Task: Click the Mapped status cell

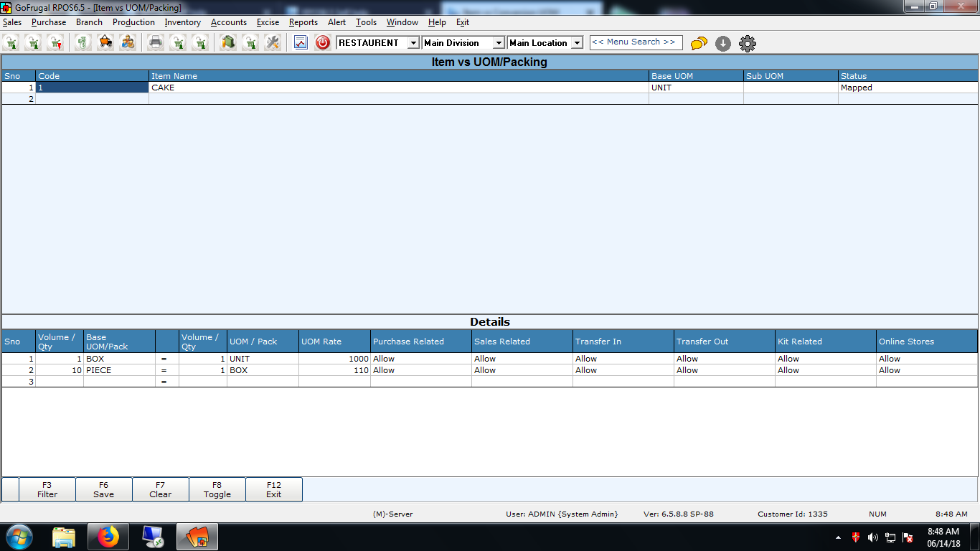Action: [x=908, y=88]
